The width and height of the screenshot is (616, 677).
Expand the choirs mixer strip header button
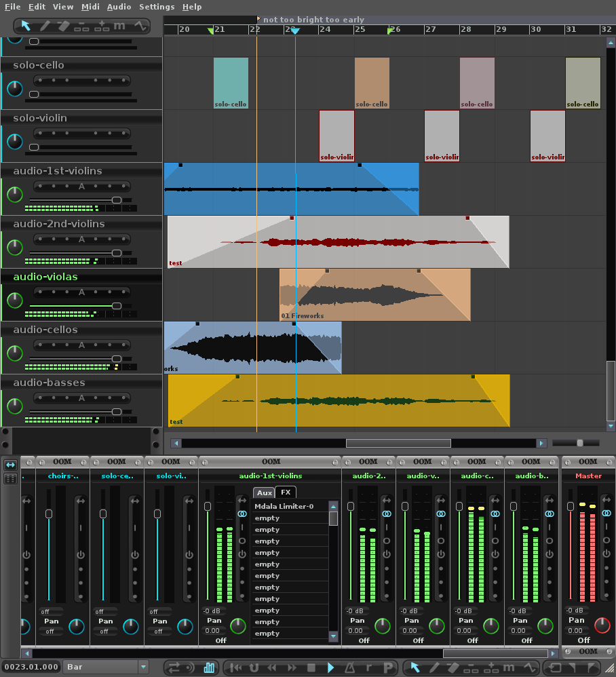tap(62, 461)
